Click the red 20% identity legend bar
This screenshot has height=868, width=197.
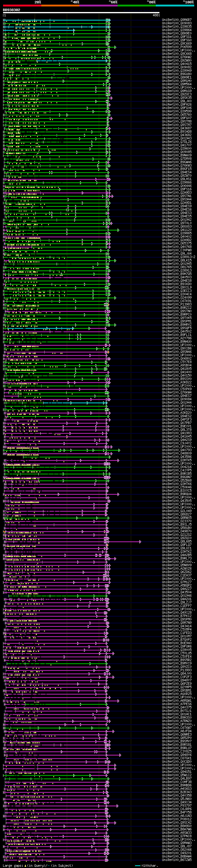[22, 6]
